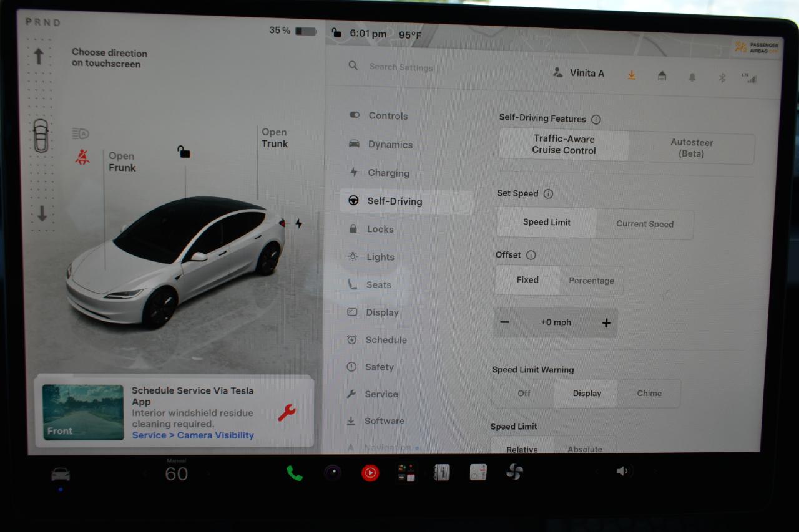Screen dimensions: 799x532
Task: Open the Toybox app icon
Action: [406, 473]
